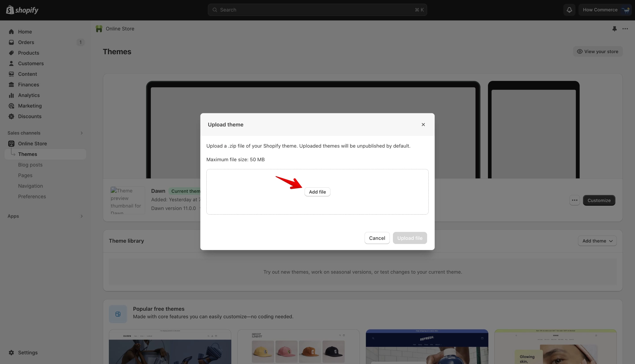The width and height of the screenshot is (635, 364).
Task: Click 'Dawn version 11.0.0' text
Action: (174, 208)
